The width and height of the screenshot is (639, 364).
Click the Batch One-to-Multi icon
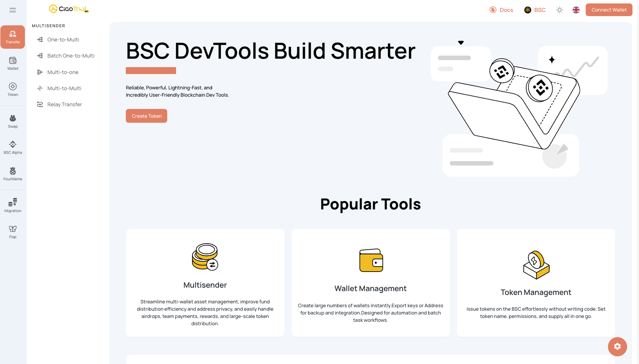40,56
